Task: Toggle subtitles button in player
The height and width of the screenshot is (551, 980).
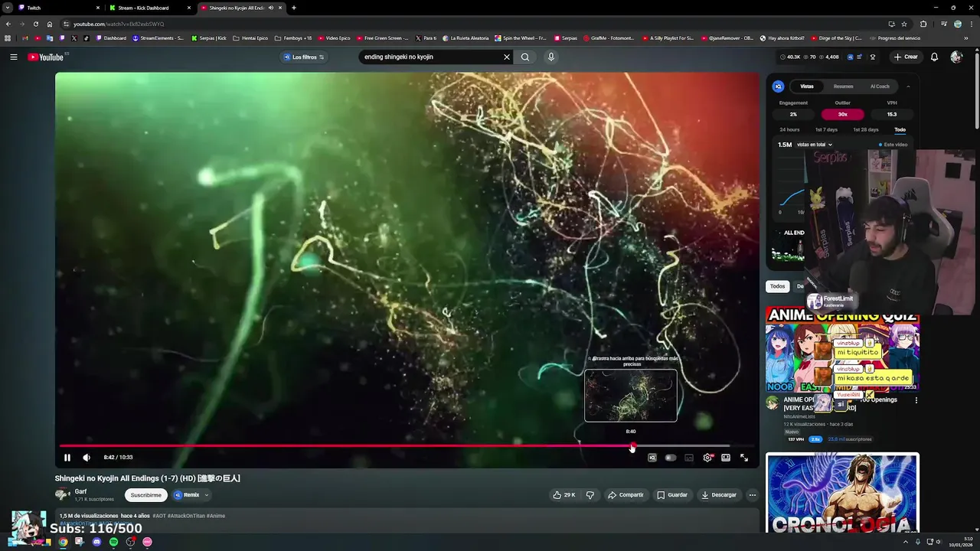Action: pos(689,458)
